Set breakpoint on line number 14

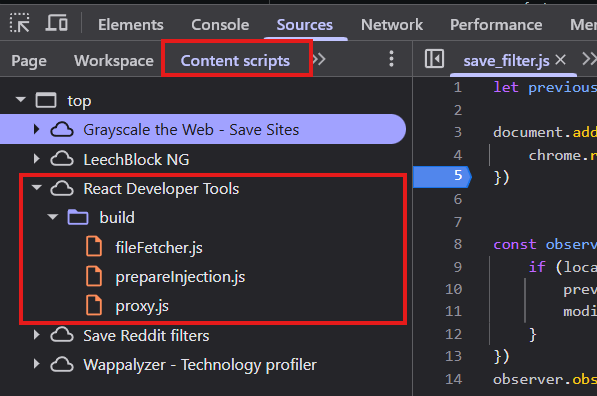click(454, 379)
